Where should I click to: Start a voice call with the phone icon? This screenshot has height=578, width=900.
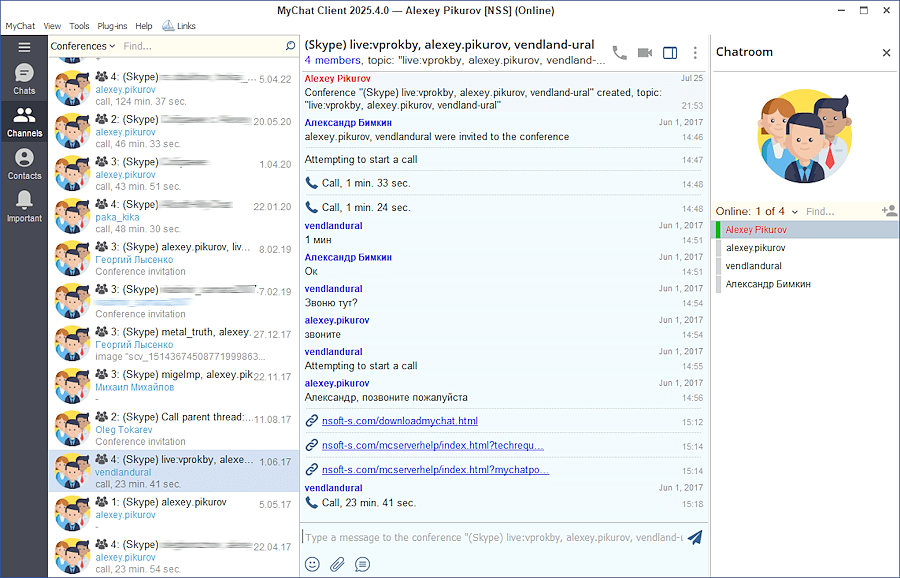coord(620,53)
